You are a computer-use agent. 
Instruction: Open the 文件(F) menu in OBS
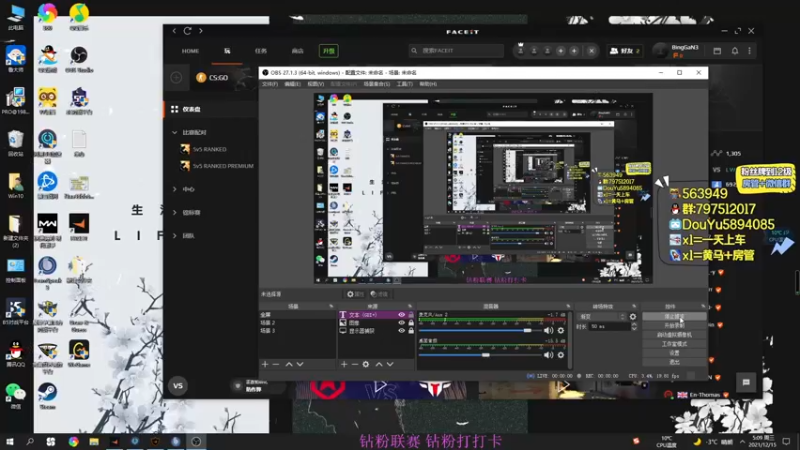pos(270,84)
